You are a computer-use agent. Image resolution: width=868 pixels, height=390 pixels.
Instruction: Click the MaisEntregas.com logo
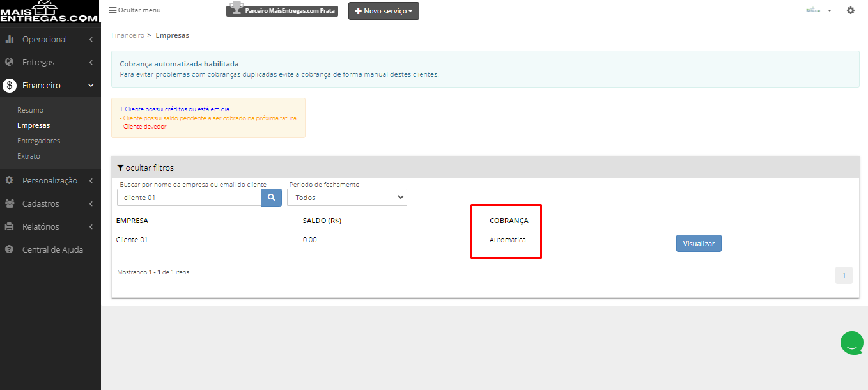pos(50,11)
